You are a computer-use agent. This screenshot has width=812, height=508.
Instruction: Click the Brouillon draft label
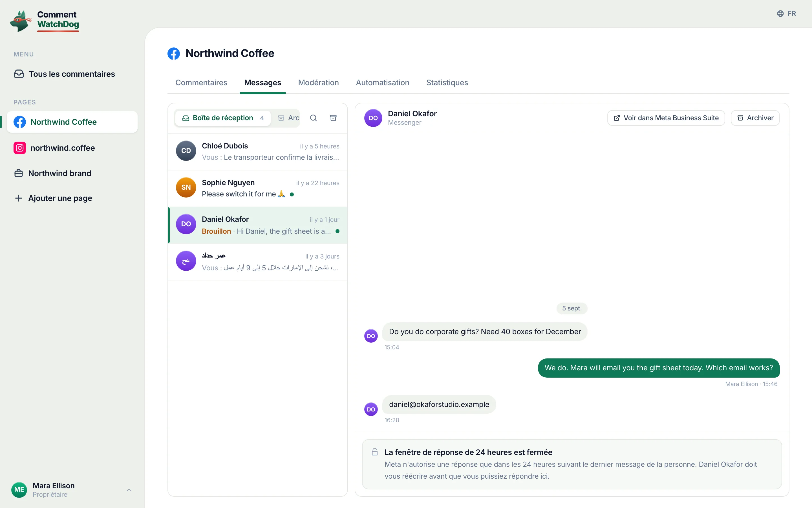216,231
